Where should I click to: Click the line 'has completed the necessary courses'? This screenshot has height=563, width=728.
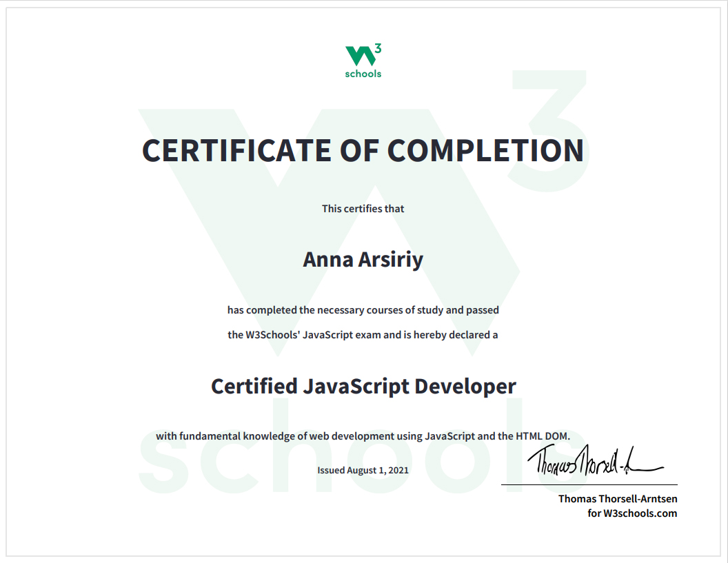coord(363,310)
